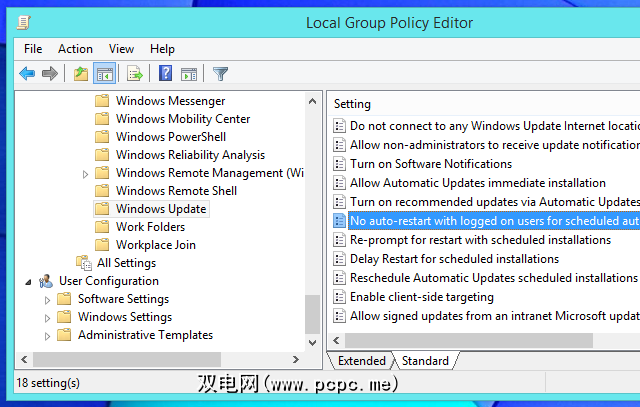This screenshot has width=640, height=407.
Task: Switch to the Extended tab
Action: pos(361,361)
